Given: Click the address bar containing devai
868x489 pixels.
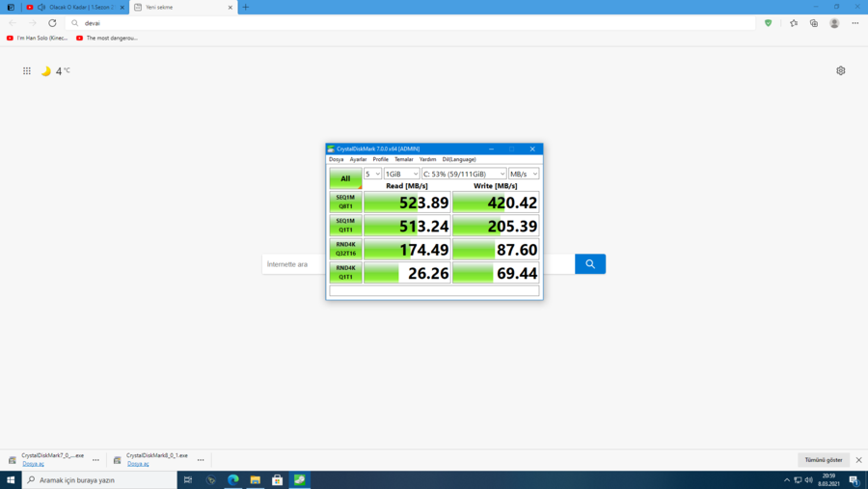Looking at the screenshot, I should click(410, 23).
